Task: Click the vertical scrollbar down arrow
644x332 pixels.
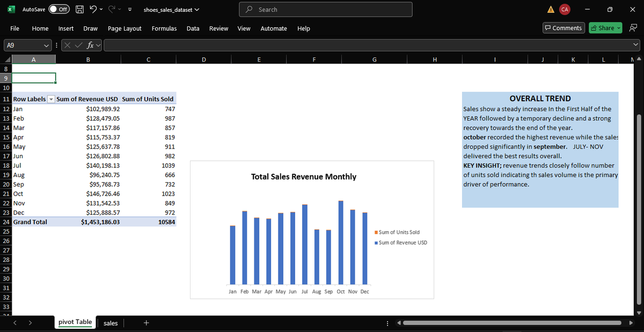Action: pyautogui.click(x=639, y=313)
